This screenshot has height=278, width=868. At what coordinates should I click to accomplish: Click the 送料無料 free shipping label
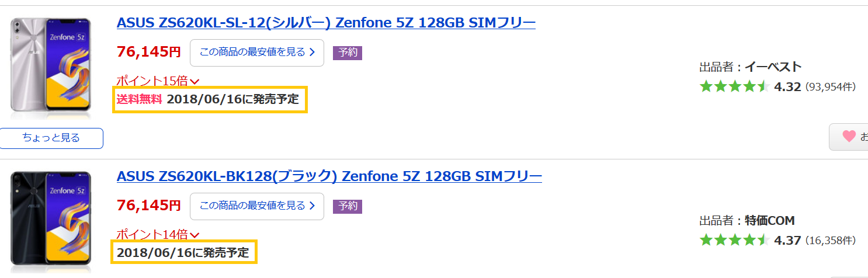(139, 99)
